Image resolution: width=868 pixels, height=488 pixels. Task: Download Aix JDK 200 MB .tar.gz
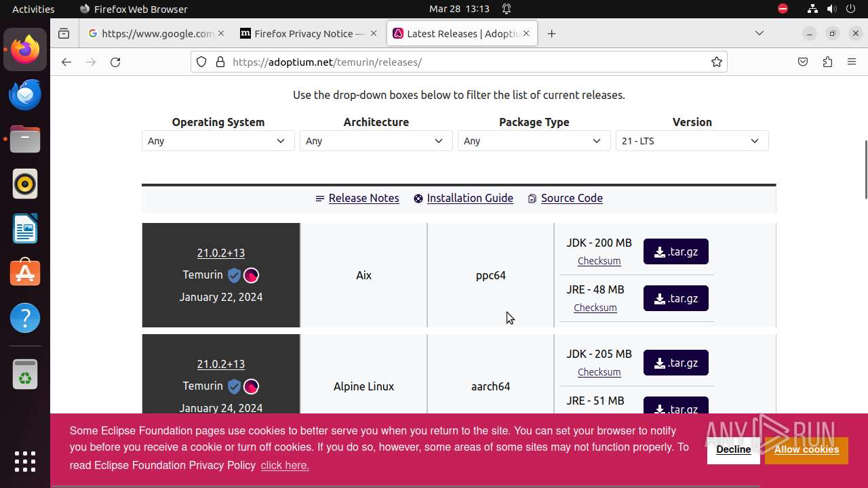[676, 251]
